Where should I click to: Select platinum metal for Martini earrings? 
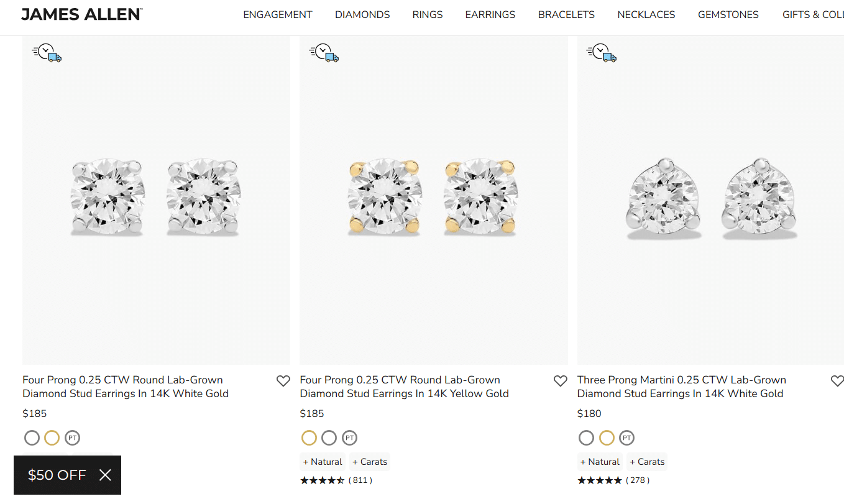pyautogui.click(x=626, y=438)
